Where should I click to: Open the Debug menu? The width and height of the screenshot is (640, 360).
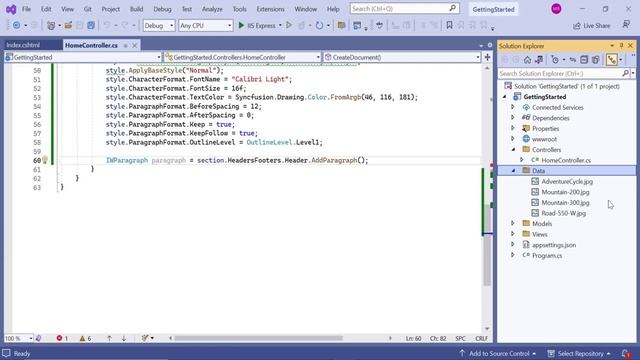click(x=162, y=9)
